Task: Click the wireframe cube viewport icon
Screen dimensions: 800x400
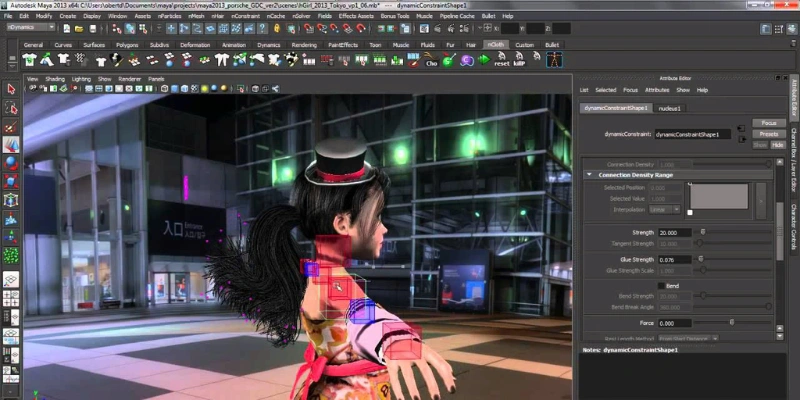Action: [x=165, y=89]
